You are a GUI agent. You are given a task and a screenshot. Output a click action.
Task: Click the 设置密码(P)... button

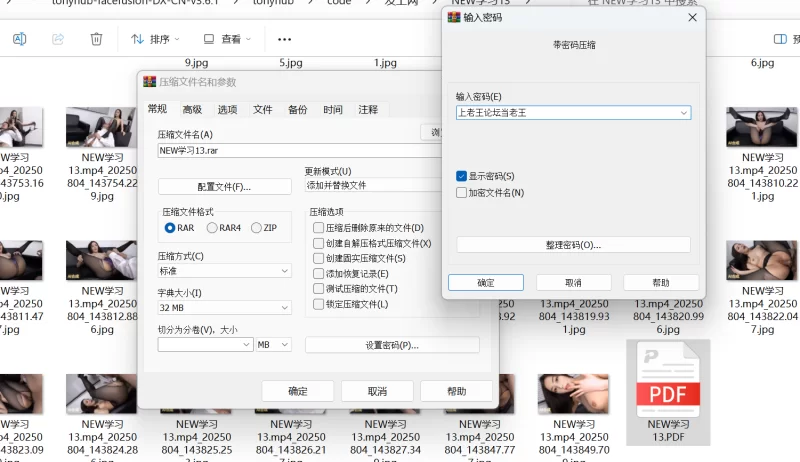tap(392, 345)
